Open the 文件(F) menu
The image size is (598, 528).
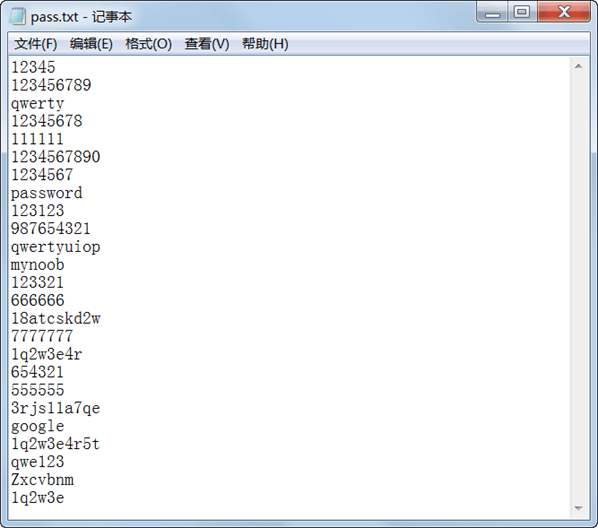[x=35, y=44]
